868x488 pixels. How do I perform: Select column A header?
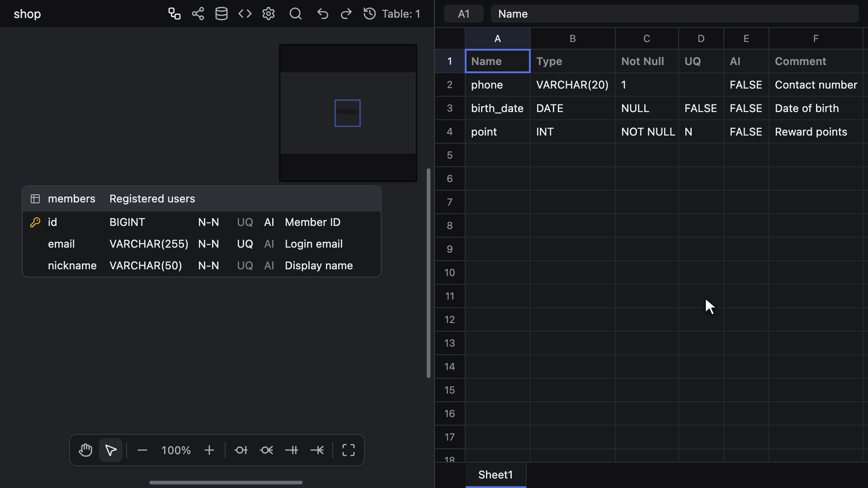(497, 38)
